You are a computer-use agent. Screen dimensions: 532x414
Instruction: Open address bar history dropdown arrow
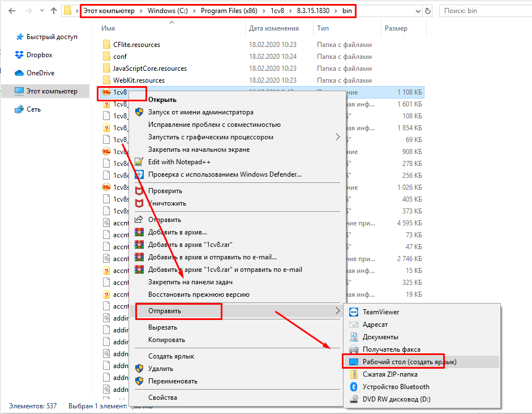(418, 11)
